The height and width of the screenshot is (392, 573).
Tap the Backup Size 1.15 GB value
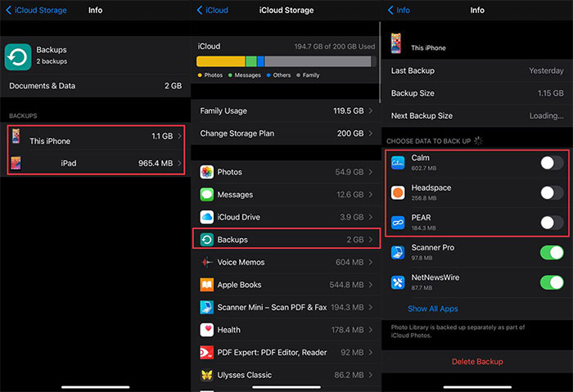coord(550,93)
